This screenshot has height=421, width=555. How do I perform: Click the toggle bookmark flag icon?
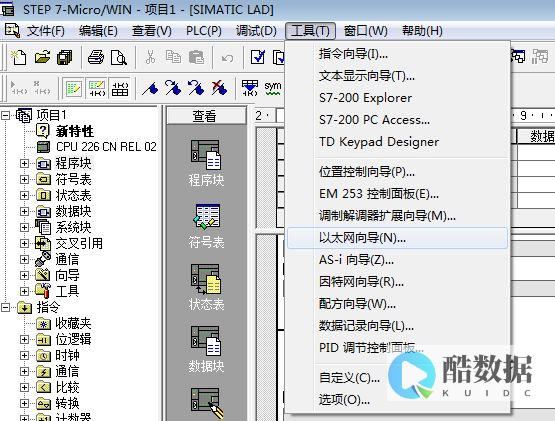[x=150, y=88]
